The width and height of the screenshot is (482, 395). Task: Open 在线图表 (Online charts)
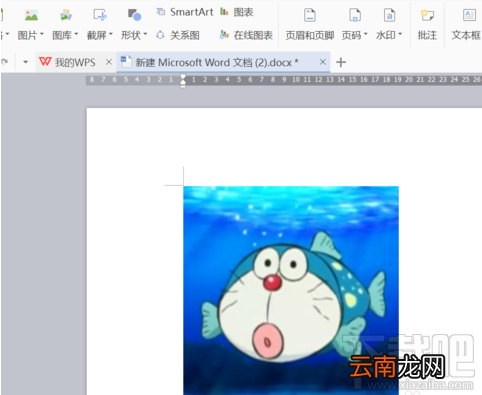[x=246, y=35]
